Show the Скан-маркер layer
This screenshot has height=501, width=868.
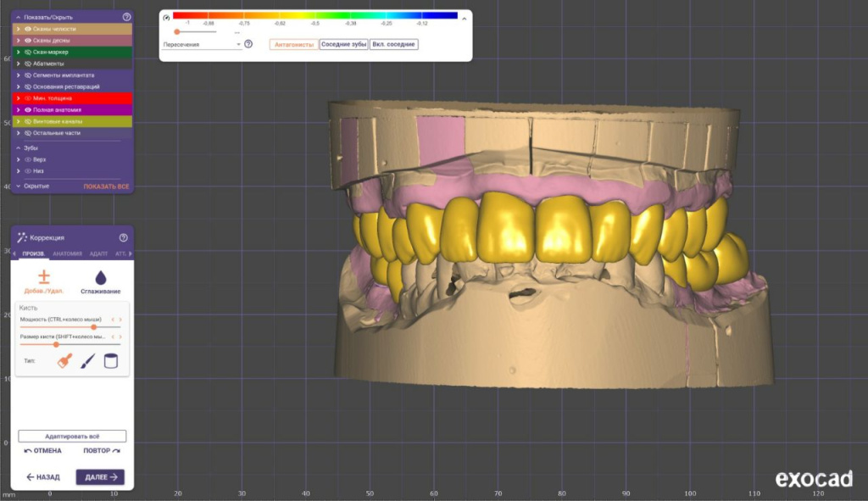tap(27, 52)
